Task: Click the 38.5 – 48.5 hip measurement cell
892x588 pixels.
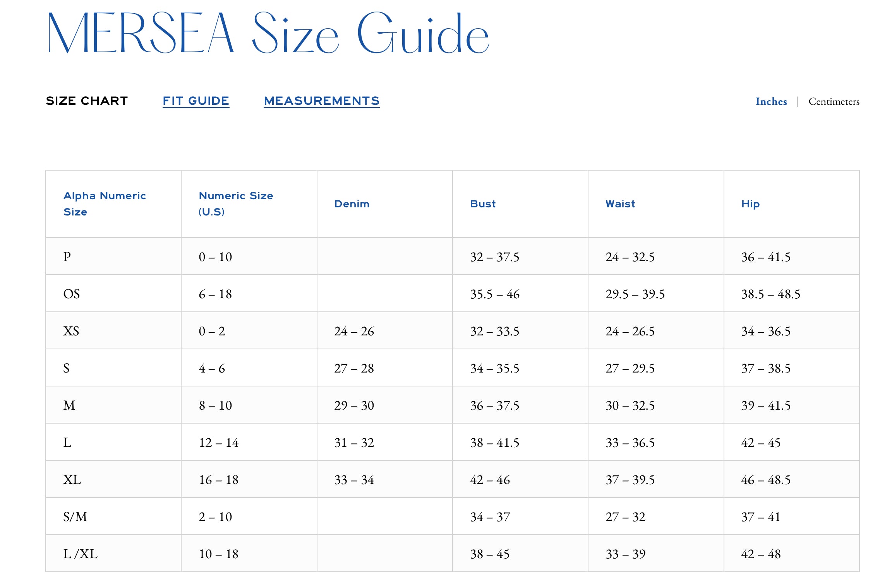Action: point(770,294)
